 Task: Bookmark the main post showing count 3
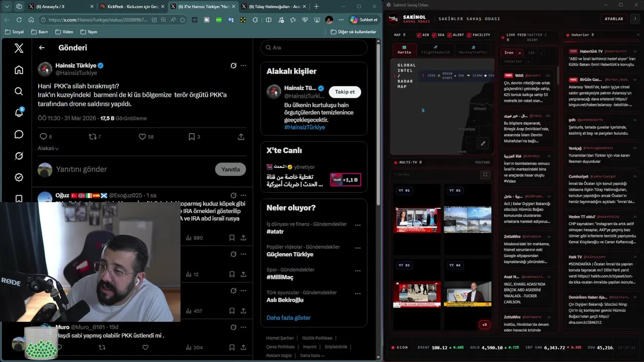pos(192,137)
